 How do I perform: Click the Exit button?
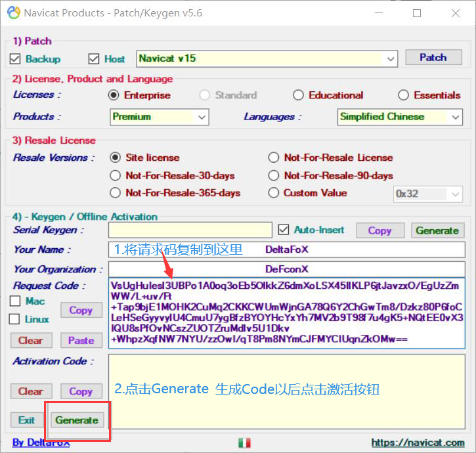point(27,420)
